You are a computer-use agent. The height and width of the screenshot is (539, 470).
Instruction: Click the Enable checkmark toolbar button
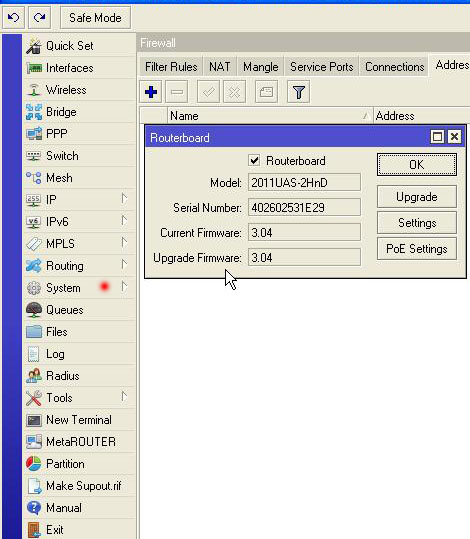tap(208, 92)
